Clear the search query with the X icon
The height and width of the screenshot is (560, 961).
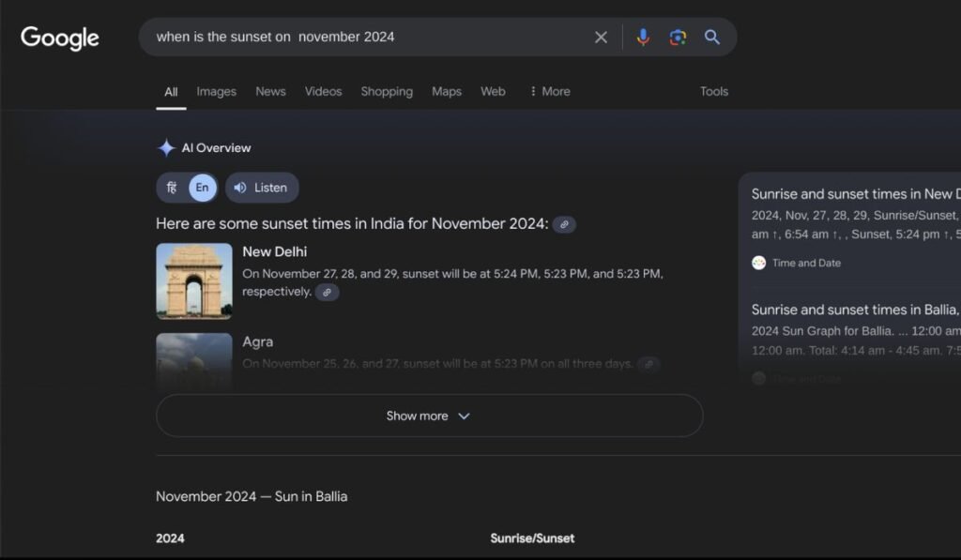point(601,37)
